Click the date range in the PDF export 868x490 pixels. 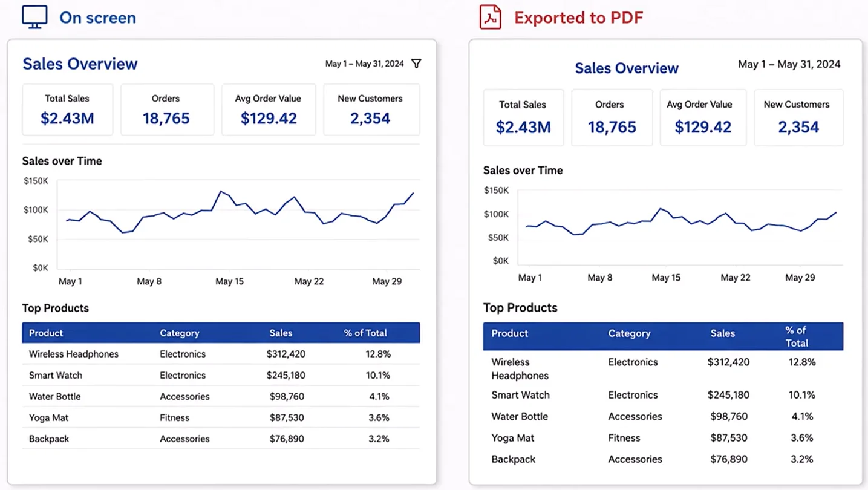click(789, 64)
